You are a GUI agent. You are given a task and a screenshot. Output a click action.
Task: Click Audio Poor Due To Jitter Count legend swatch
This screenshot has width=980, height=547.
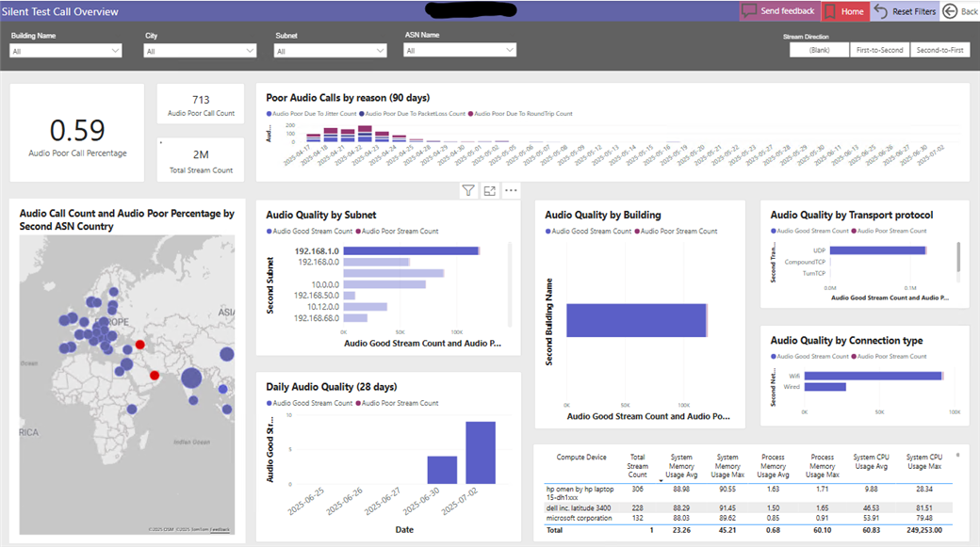[269, 114]
